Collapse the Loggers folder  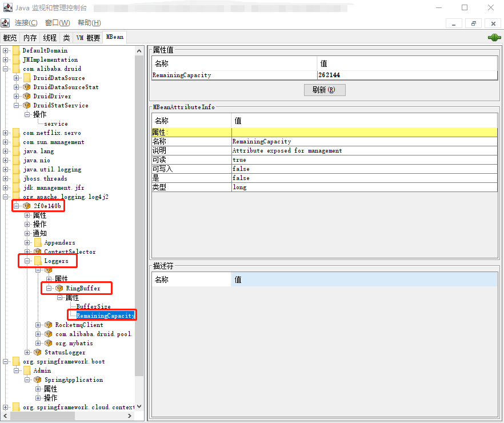click(27, 261)
